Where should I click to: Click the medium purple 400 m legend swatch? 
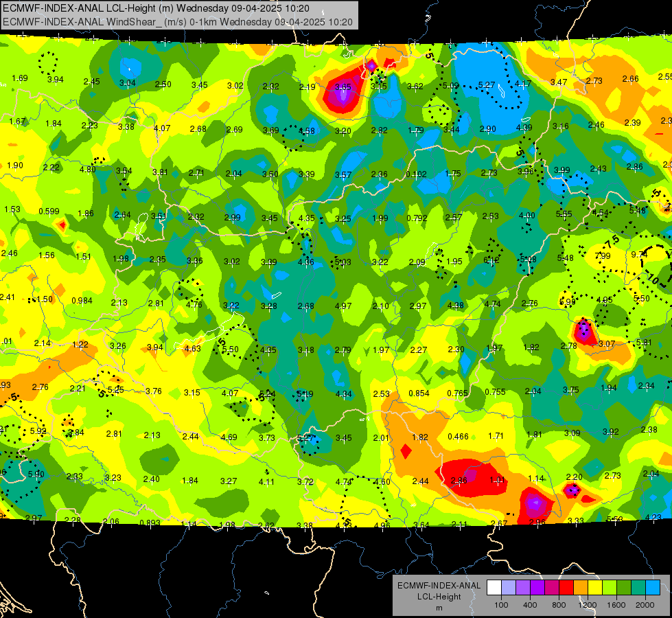pos(523,588)
